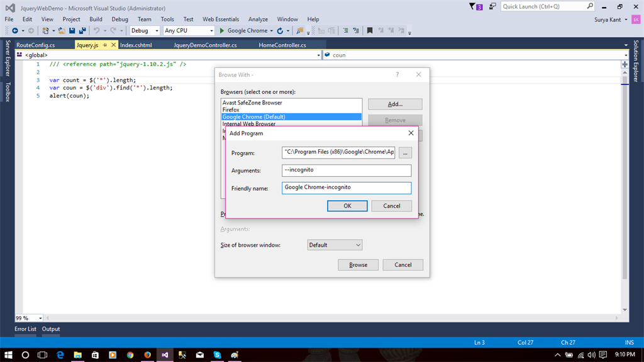Click the Save All icon
Image resolution: width=644 pixels, height=362 pixels.
click(x=82, y=30)
